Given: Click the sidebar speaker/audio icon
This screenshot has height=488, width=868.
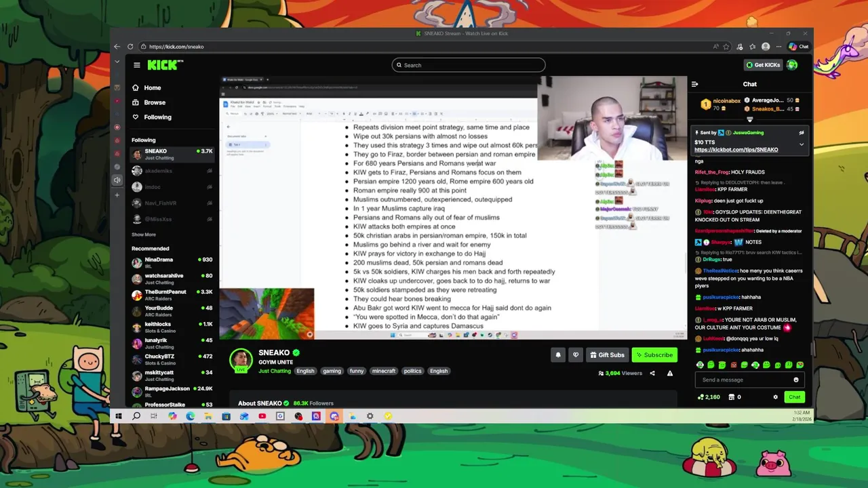Looking at the screenshot, I should [117, 180].
